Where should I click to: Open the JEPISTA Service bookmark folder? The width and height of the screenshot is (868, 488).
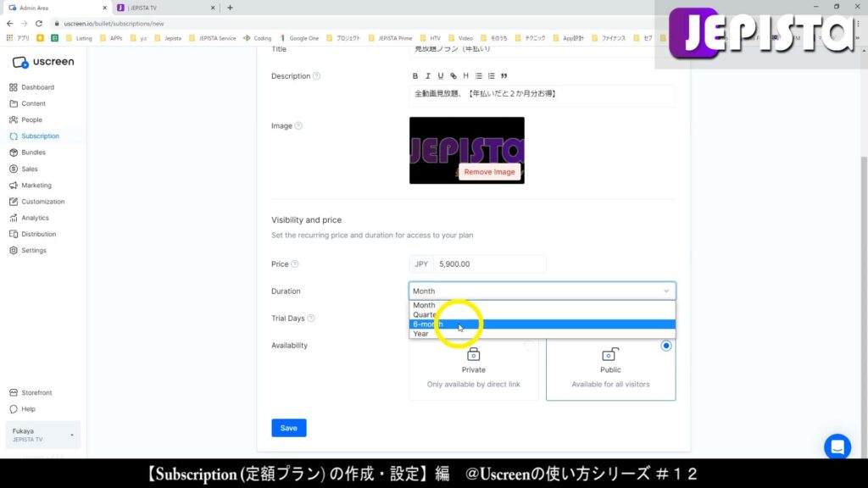pyautogui.click(x=213, y=38)
